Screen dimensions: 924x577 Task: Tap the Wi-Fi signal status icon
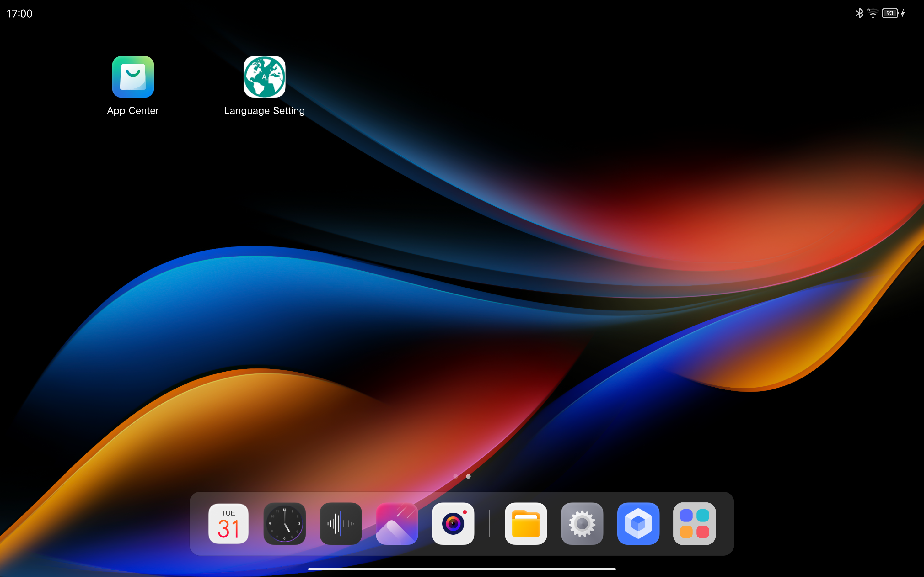(x=873, y=13)
